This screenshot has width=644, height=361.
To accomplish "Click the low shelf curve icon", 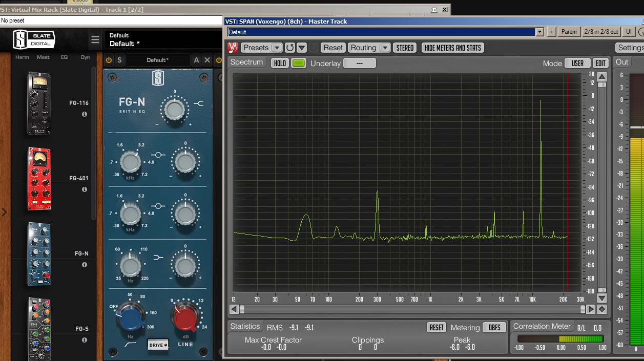I will 158,257.
